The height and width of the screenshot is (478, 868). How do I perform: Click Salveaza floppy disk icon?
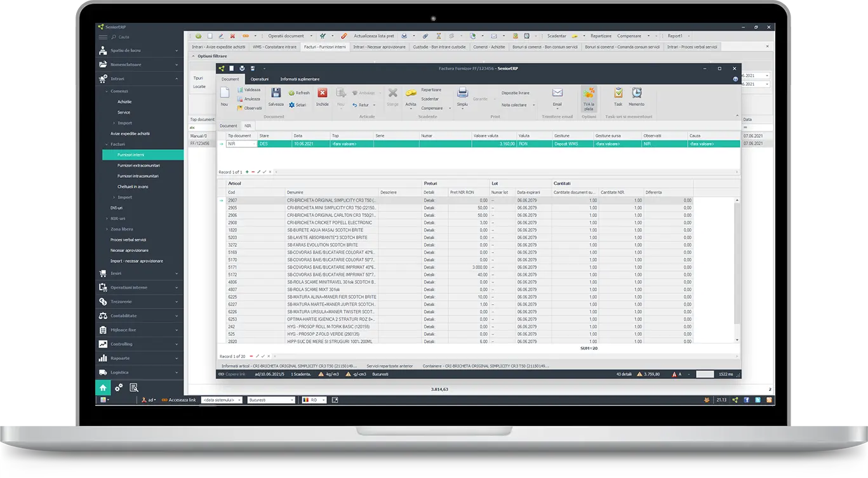[x=276, y=93]
